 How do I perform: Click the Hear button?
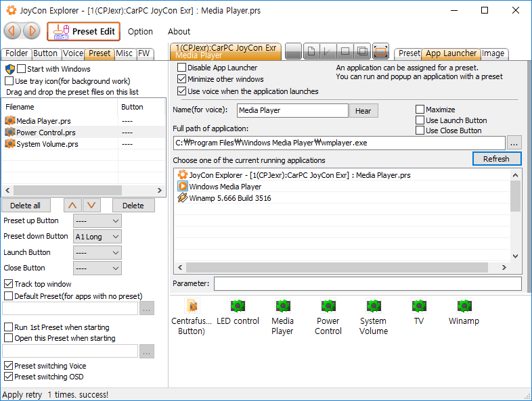(363, 111)
